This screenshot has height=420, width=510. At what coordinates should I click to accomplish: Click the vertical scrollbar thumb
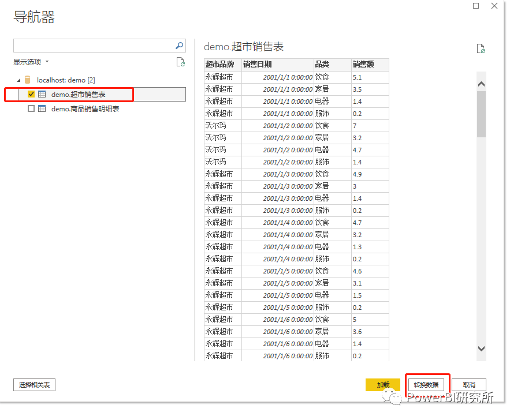(x=481, y=114)
